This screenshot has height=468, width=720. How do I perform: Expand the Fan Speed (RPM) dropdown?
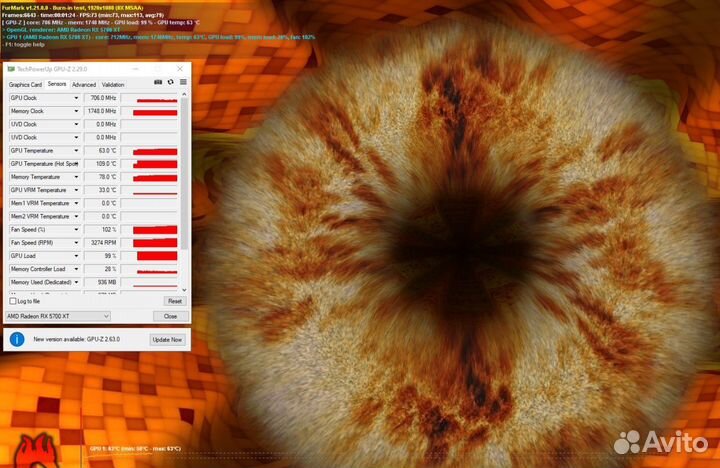(76, 243)
